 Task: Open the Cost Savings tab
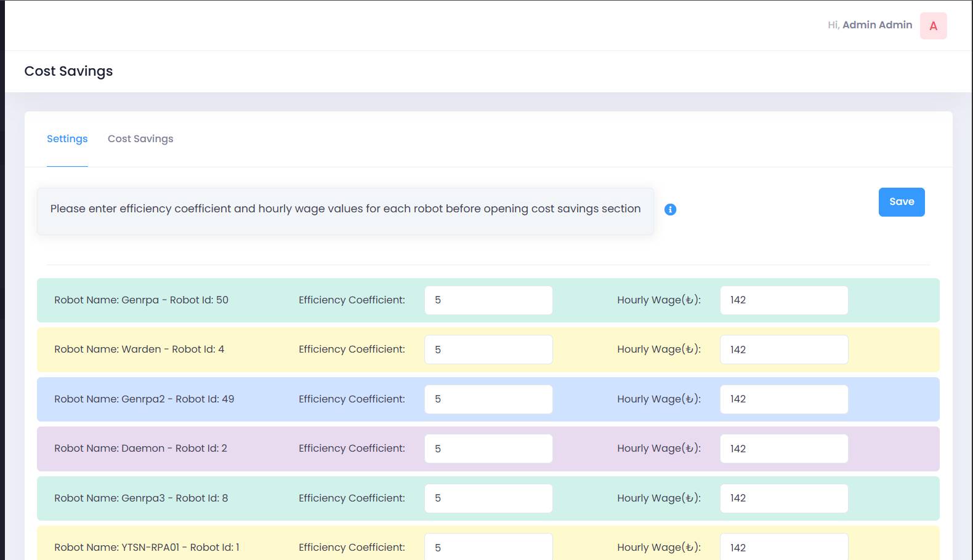(140, 139)
